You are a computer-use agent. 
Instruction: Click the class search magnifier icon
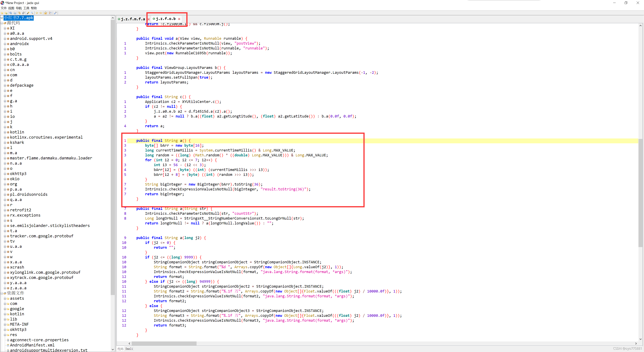coord(32,13)
